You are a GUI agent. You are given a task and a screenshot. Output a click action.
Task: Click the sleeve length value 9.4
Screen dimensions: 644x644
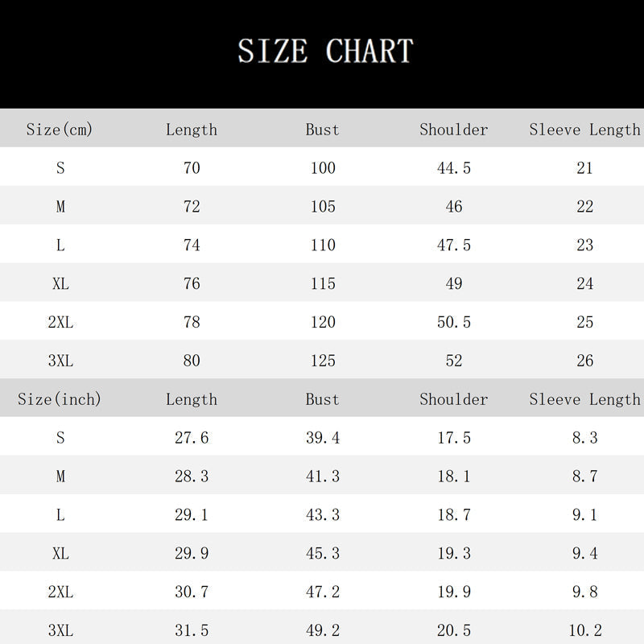coord(585,554)
